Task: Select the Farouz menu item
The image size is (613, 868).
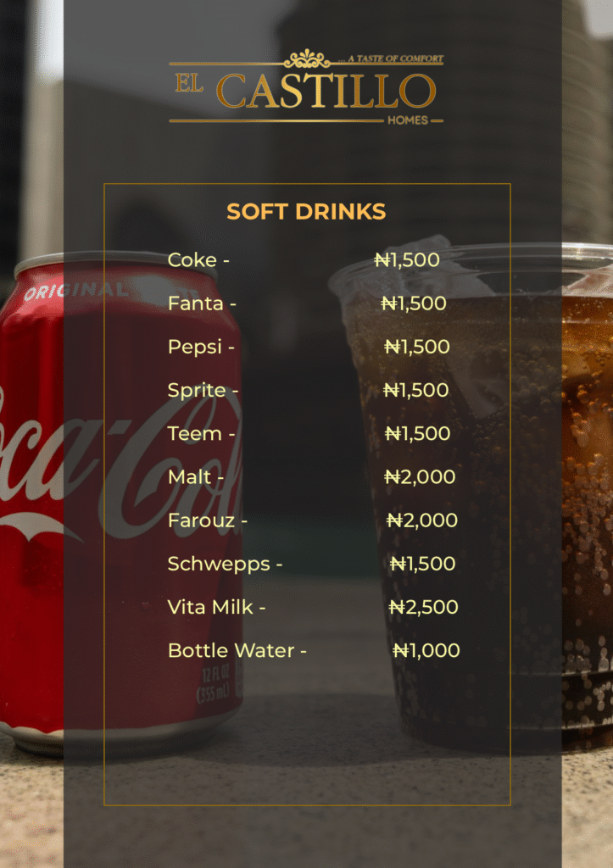Action: point(207,520)
